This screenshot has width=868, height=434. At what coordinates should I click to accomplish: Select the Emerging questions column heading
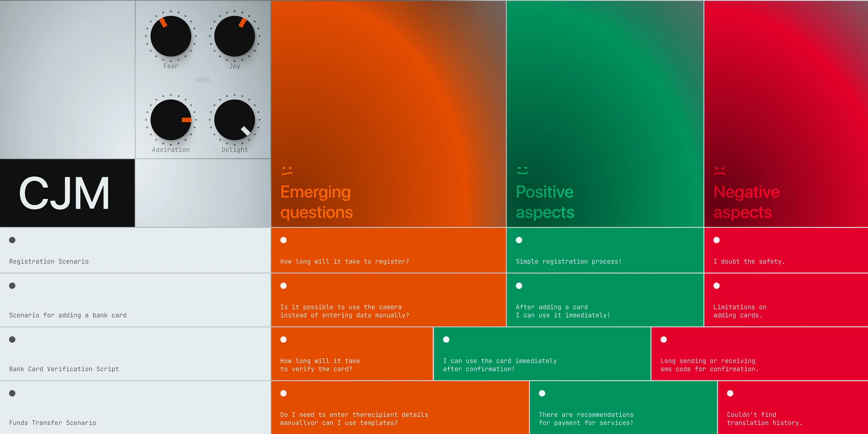[x=316, y=202]
